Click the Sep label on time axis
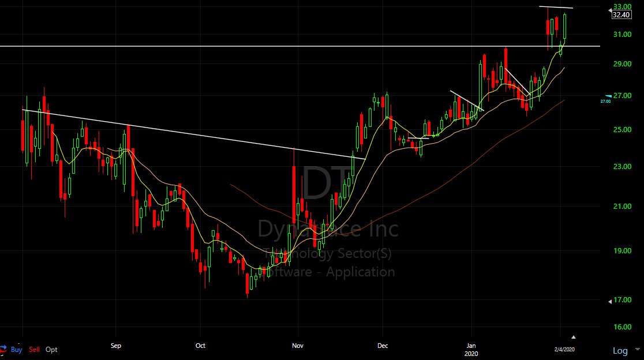The width and height of the screenshot is (644, 360). pos(116,346)
